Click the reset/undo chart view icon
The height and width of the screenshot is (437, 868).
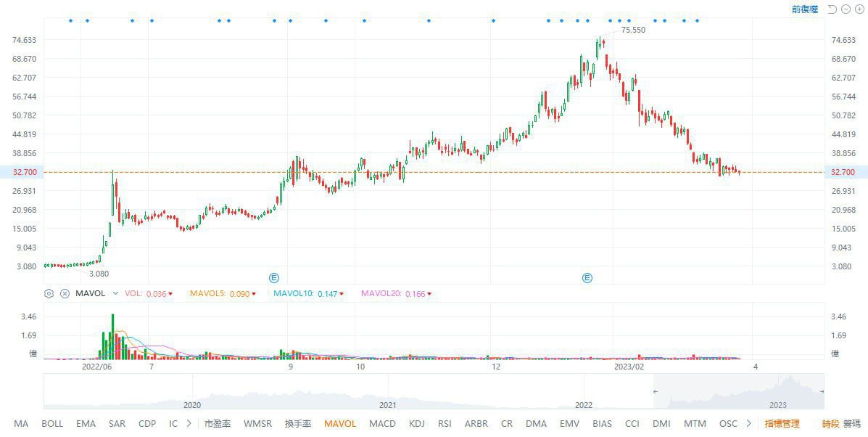point(832,9)
